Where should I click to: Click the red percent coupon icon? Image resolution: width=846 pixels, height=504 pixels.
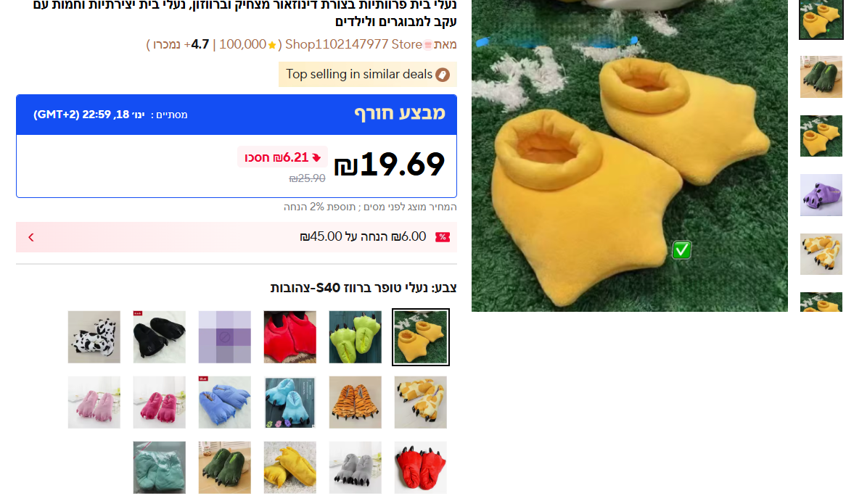tap(443, 237)
